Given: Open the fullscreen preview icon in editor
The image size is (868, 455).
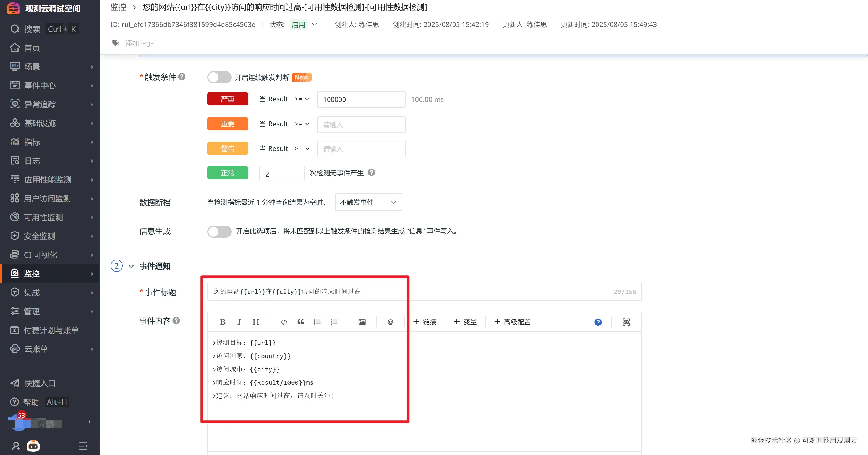Looking at the screenshot, I should tap(626, 322).
